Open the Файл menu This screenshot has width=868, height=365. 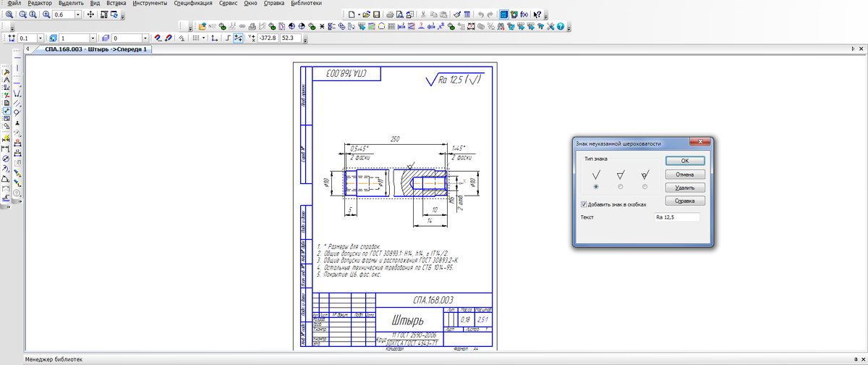point(14,4)
